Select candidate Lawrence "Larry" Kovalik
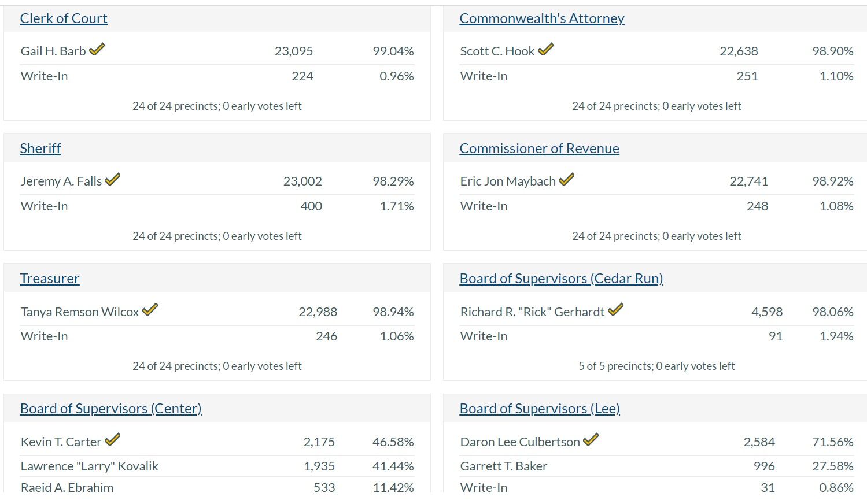 coord(89,466)
